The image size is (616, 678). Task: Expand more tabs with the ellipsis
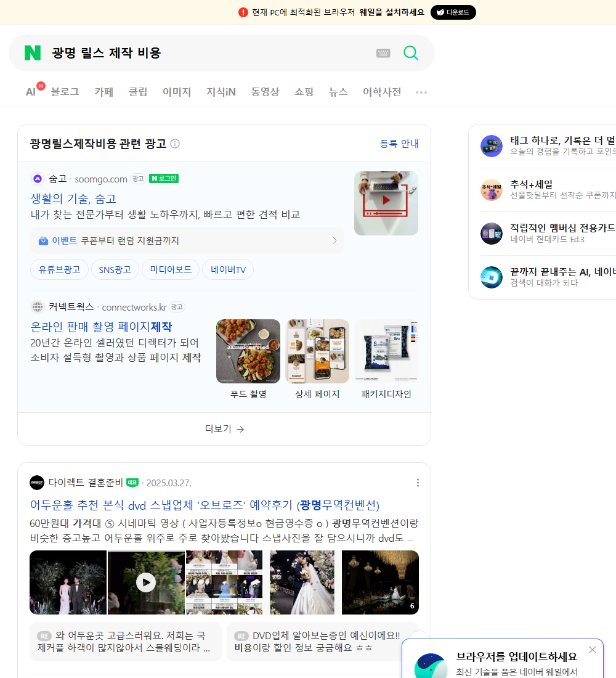click(x=421, y=92)
